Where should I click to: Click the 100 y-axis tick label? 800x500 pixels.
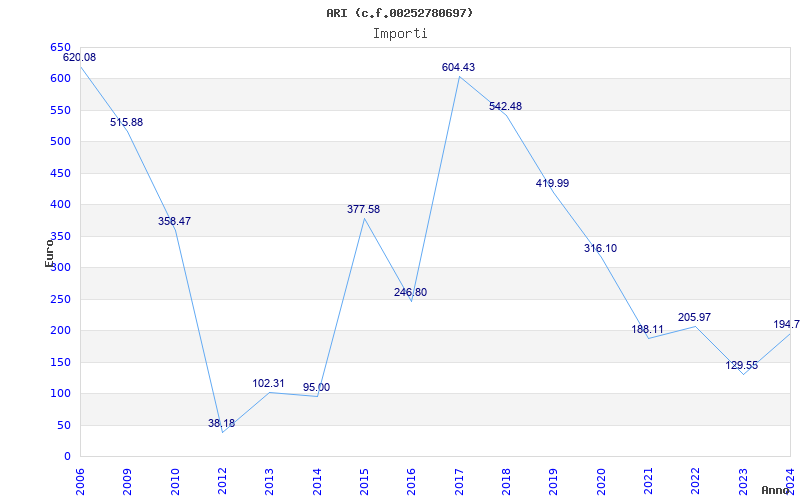(x=60, y=394)
